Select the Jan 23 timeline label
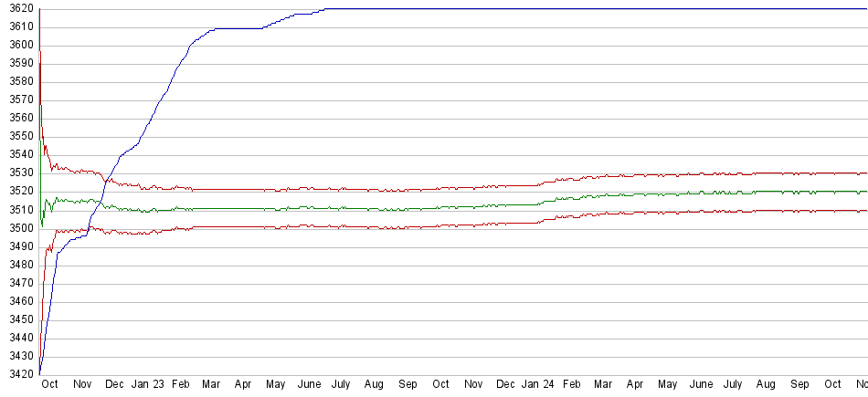Image resolution: width=868 pixels, height=397 pixels. 148,385
